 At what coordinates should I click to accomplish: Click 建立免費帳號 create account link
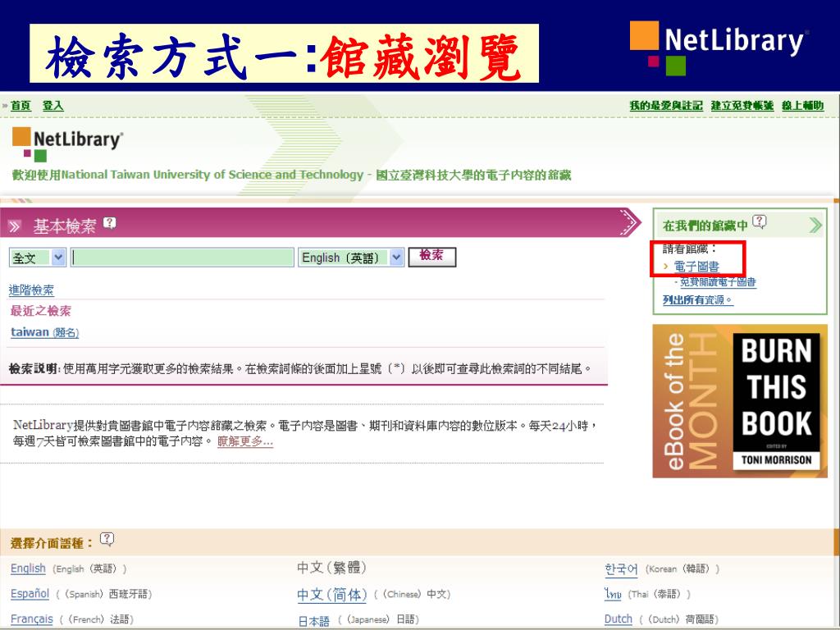coord(742,106)
